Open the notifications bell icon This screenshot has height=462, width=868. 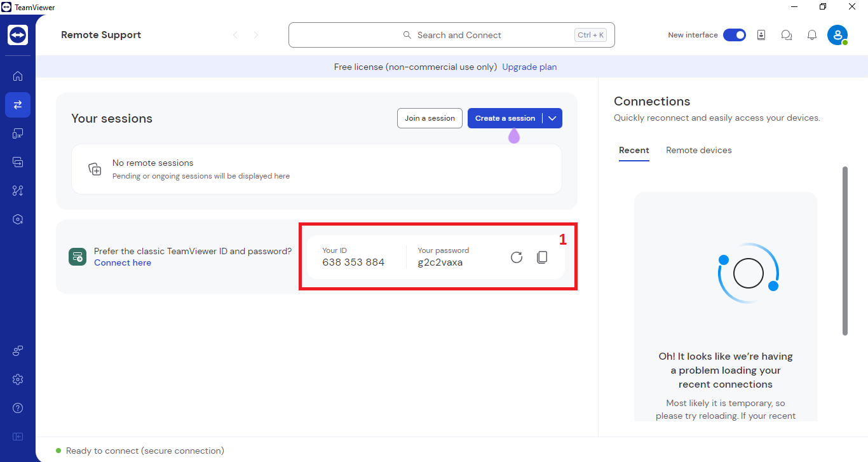pos(812,35)
